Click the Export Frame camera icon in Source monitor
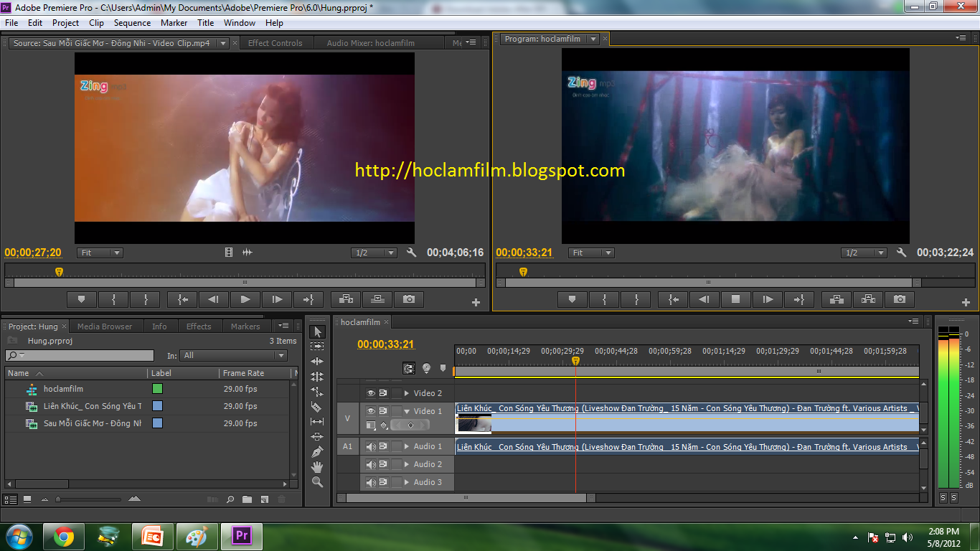980x551 pixels. coord(409,299)
